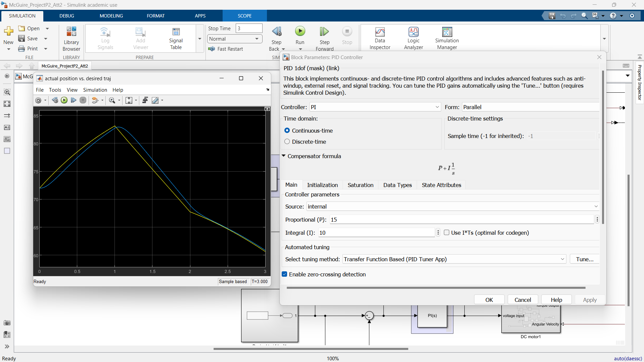Open the Select tuning method dropdown
The height and width of the screenshot is (362, 644).
(454, 259)
